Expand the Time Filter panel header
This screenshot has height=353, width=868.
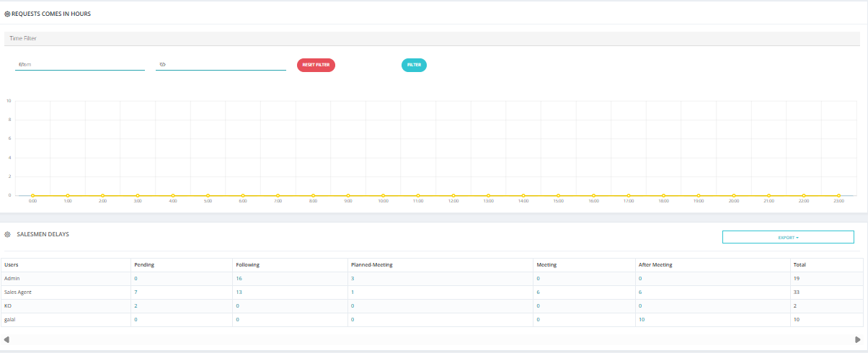(x=435, y=38)
